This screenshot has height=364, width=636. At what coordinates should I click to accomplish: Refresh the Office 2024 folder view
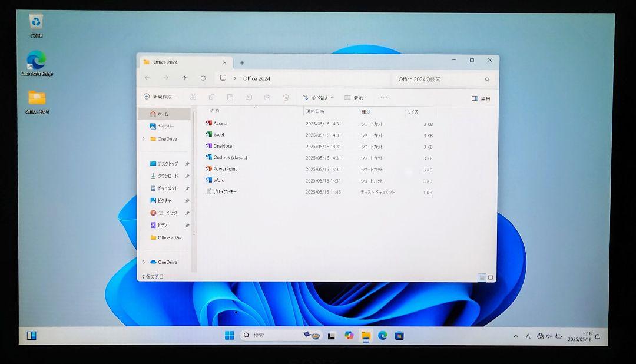pos(203,78)
